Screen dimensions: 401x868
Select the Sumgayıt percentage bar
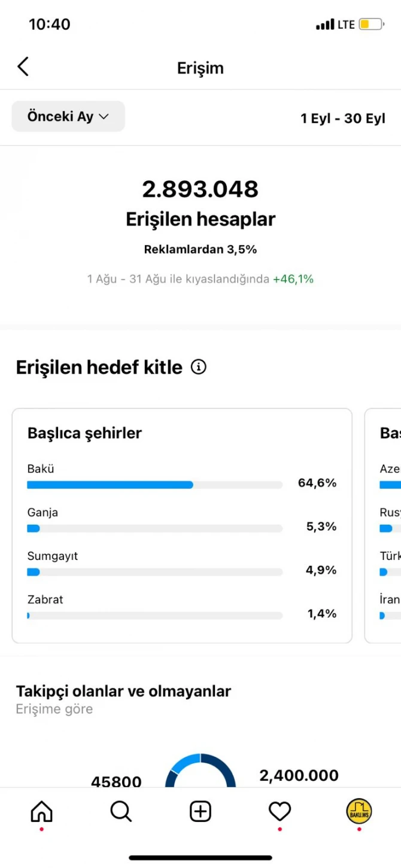[154, 572]
